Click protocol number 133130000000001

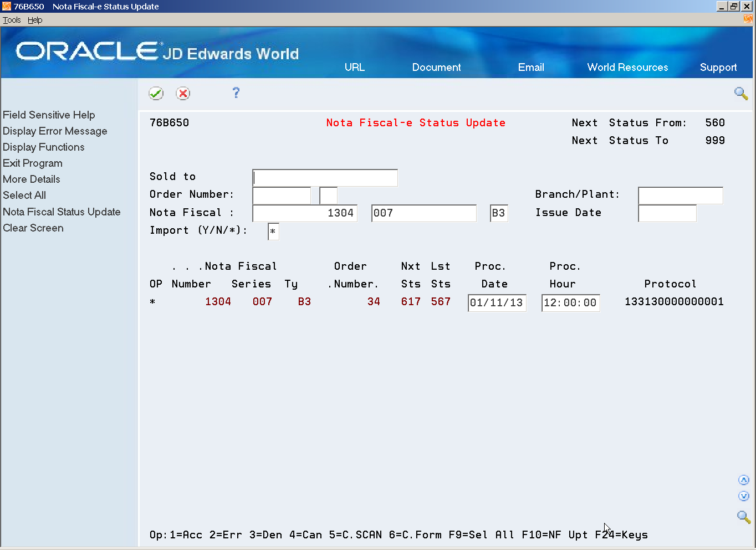click(674, 302)
